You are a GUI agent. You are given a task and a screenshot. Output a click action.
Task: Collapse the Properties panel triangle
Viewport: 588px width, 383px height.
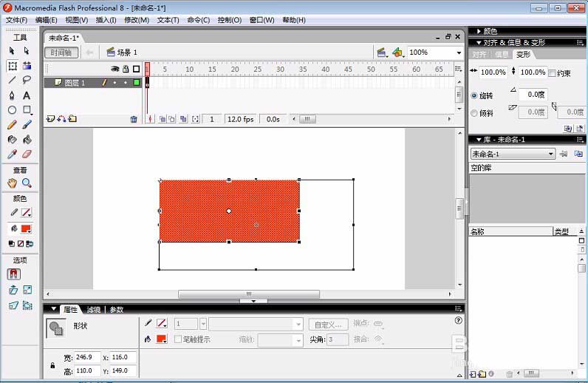(x=54, y=309)
